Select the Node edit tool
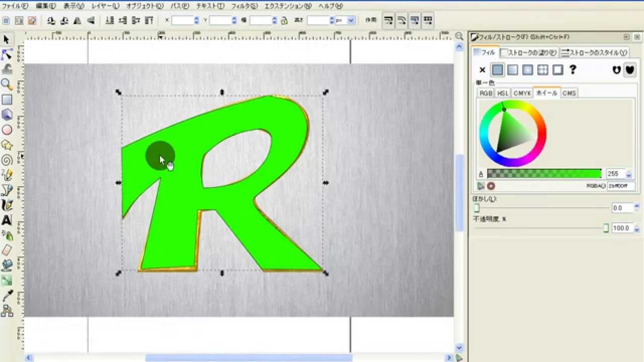The width and height of the screenshot is (644, 362). click(x=7, y=54)
